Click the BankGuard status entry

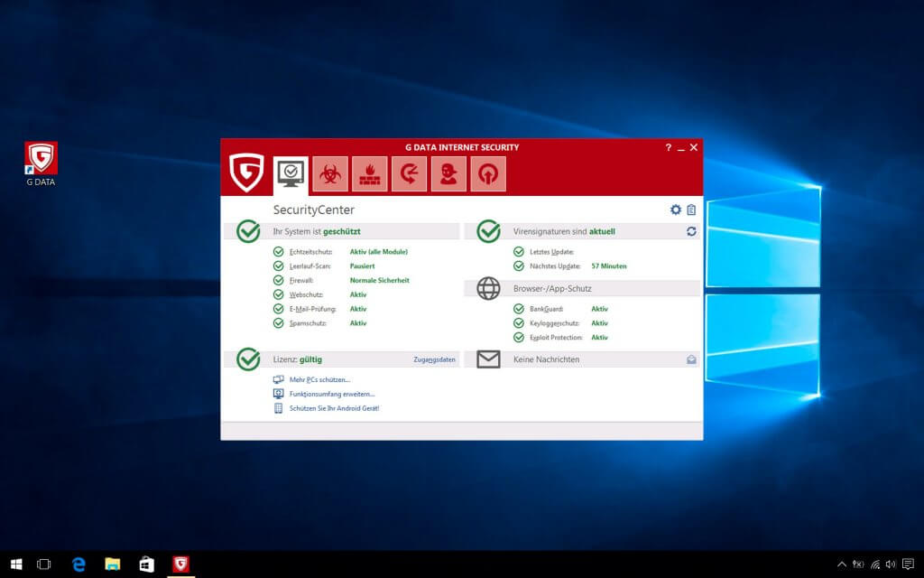click(546, 309)
